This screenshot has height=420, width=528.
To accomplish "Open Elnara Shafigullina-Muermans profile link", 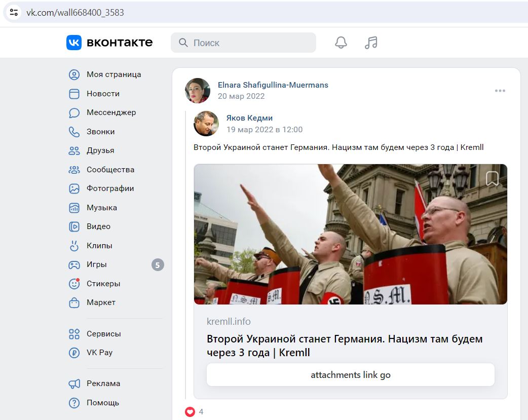I will [273, 85].
